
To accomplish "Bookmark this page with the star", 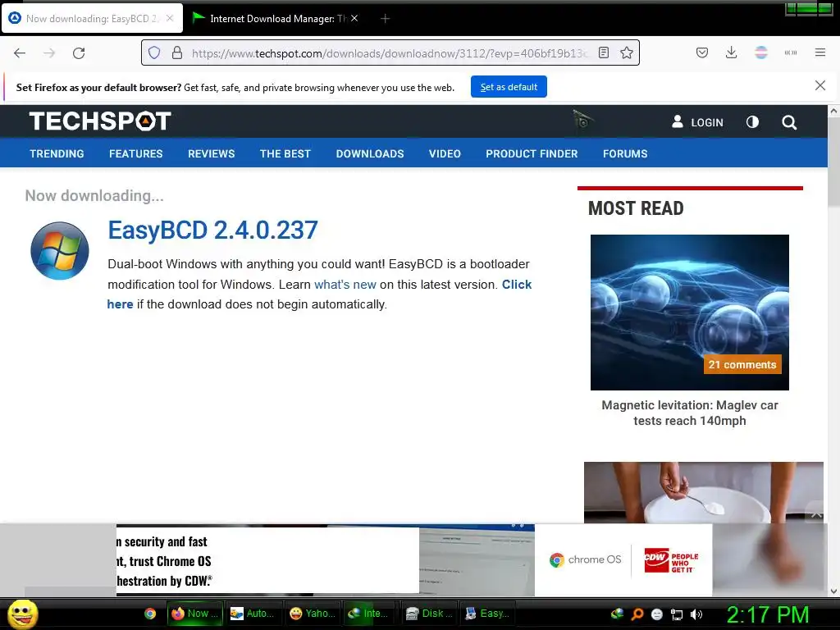I will pyautogui.click(x=626, y=52).
